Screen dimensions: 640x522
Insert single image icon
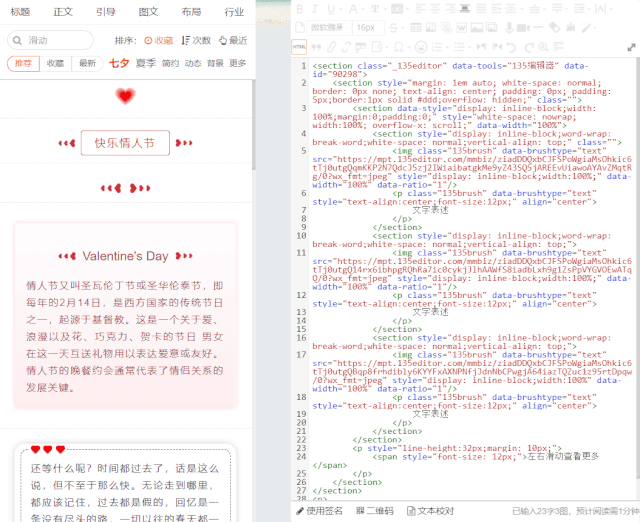pos(476,27)
